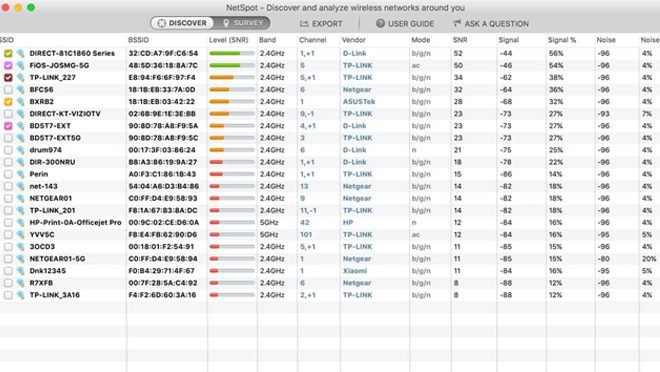Click level bar for TP-LINK_227
Screen dimensions: 660x372
(232, 77)
